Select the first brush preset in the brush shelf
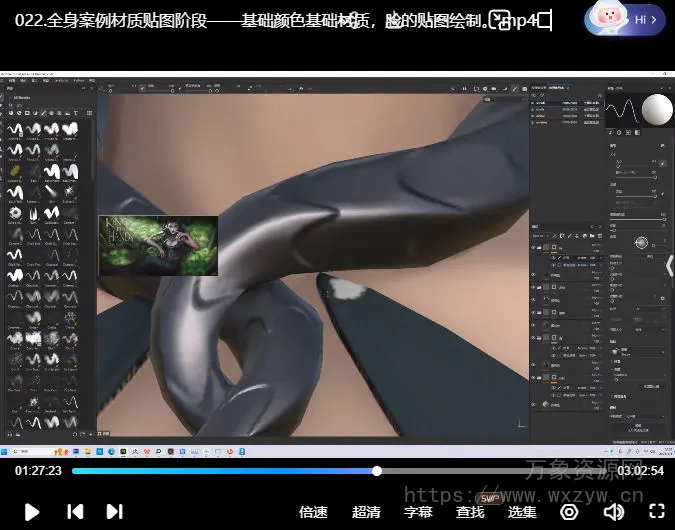 tap(15, 129)
